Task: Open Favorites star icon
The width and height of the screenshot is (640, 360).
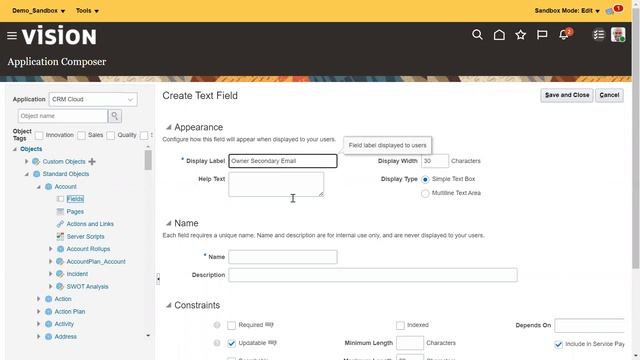Action: 520,35
